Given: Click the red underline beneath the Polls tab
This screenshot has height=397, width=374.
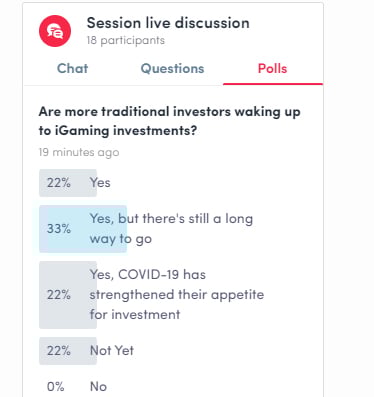Looking at the screenshot, I should [x=273, y=84].
